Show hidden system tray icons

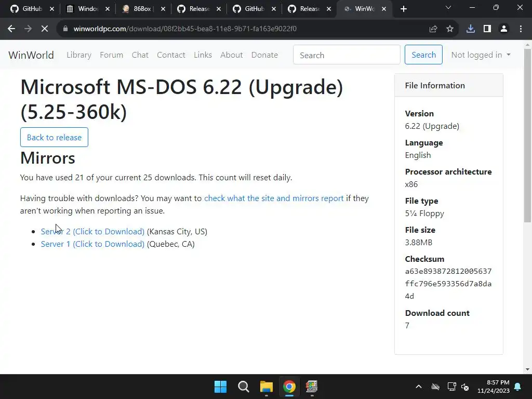[x=419, y=387]
